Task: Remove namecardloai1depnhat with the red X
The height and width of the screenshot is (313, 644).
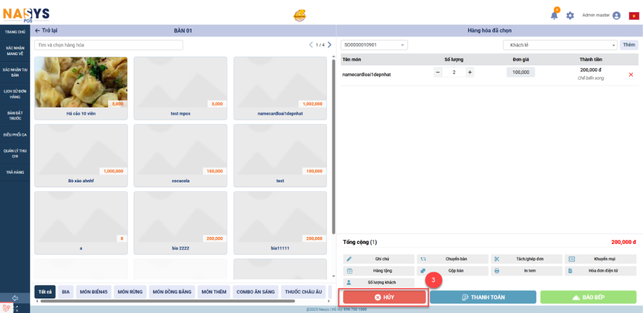Action: (631, 74)
